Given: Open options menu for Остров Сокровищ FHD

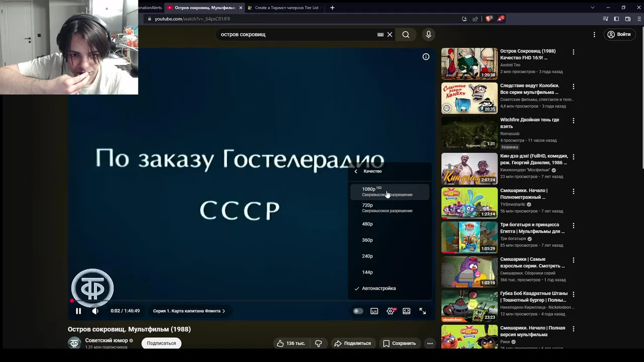Looking at the screenshot, I should [573, 52].
